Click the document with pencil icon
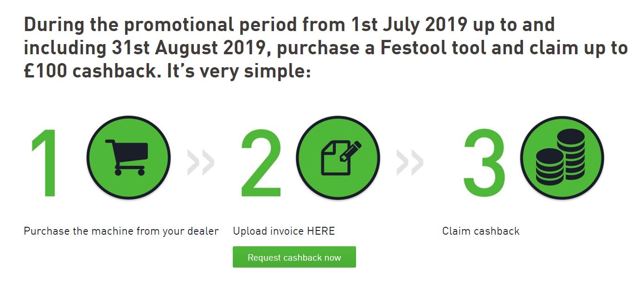The width and height of the screenshot is (644, 288). (338, 158)
